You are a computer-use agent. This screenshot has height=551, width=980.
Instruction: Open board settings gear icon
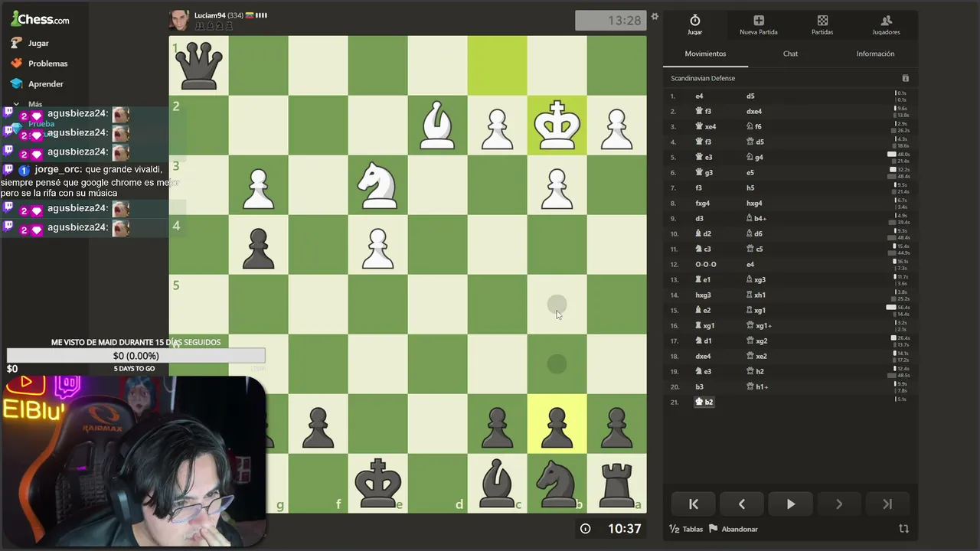[655, 16]
